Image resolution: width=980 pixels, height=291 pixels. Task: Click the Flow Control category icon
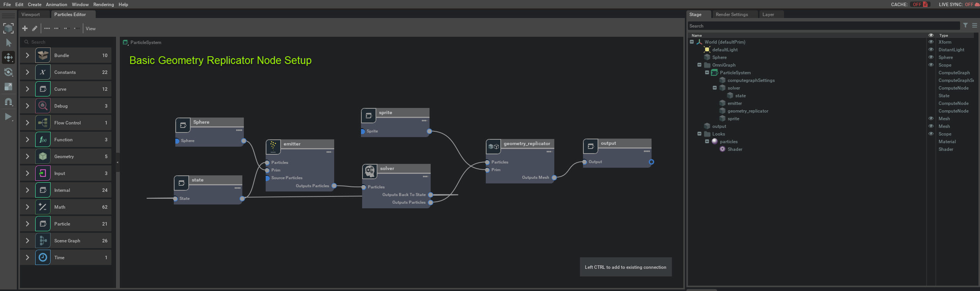click(x=43, y=123)
